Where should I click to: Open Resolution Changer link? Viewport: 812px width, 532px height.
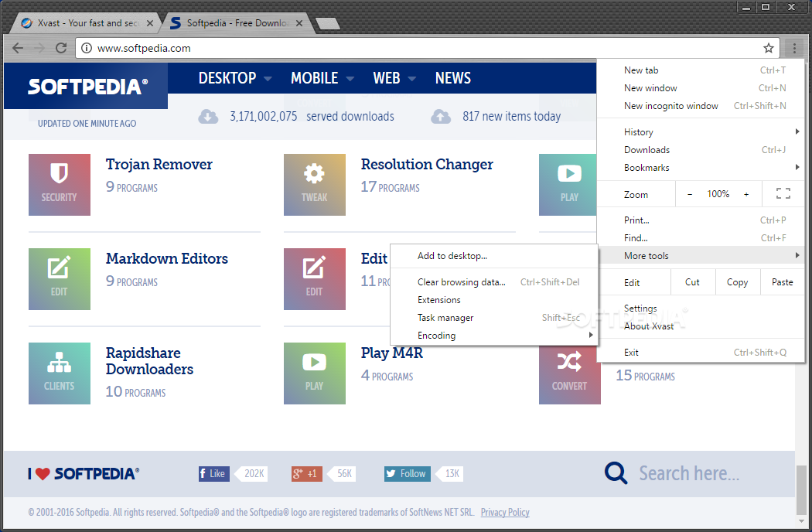click(427, 164)
